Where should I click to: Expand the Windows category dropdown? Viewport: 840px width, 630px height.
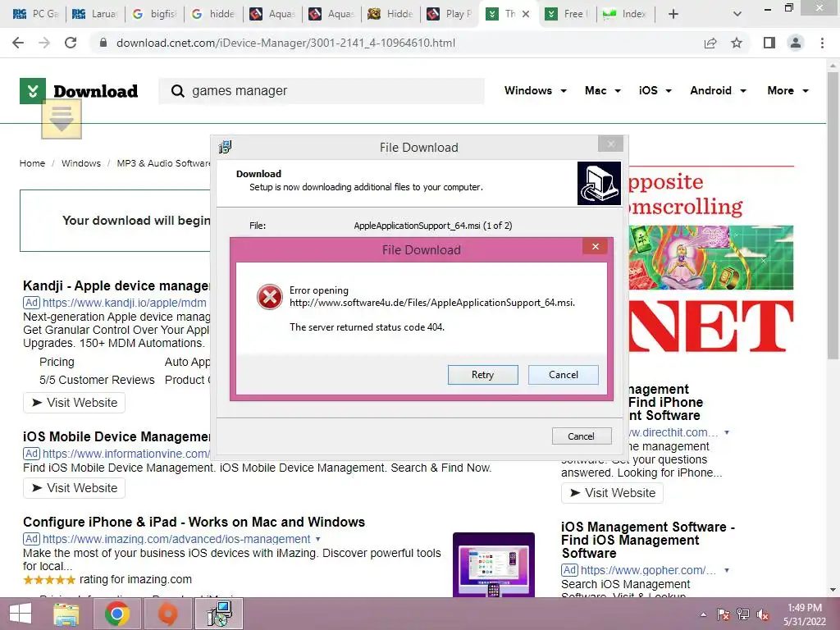pyautogui.click(x=535, y=90)
